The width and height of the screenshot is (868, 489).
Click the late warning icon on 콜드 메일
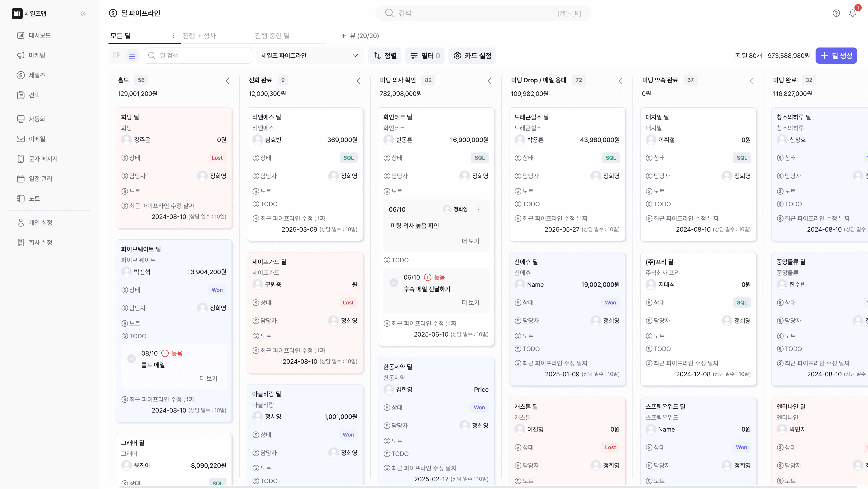(165, 353)
